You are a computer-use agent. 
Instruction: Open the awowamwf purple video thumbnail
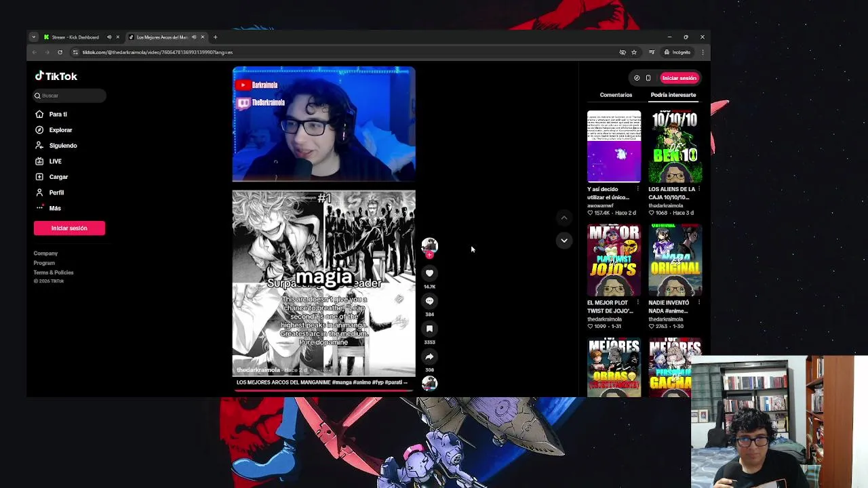[614, 146]
